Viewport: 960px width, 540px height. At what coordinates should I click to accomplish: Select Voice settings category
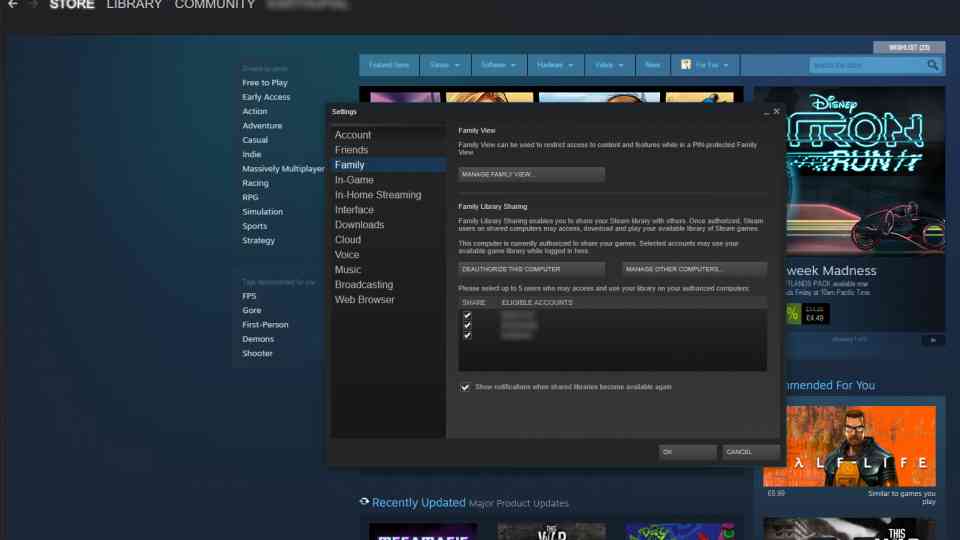(388, 255)
